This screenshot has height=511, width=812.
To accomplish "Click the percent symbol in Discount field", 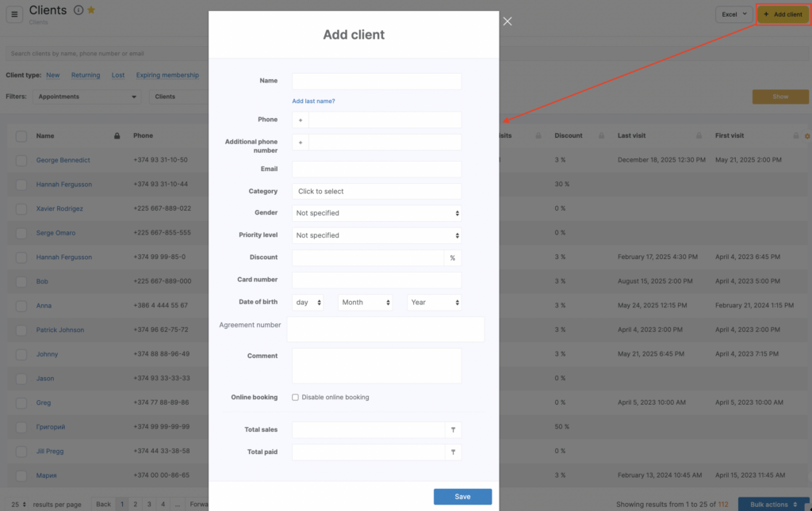I will point(453,257).
